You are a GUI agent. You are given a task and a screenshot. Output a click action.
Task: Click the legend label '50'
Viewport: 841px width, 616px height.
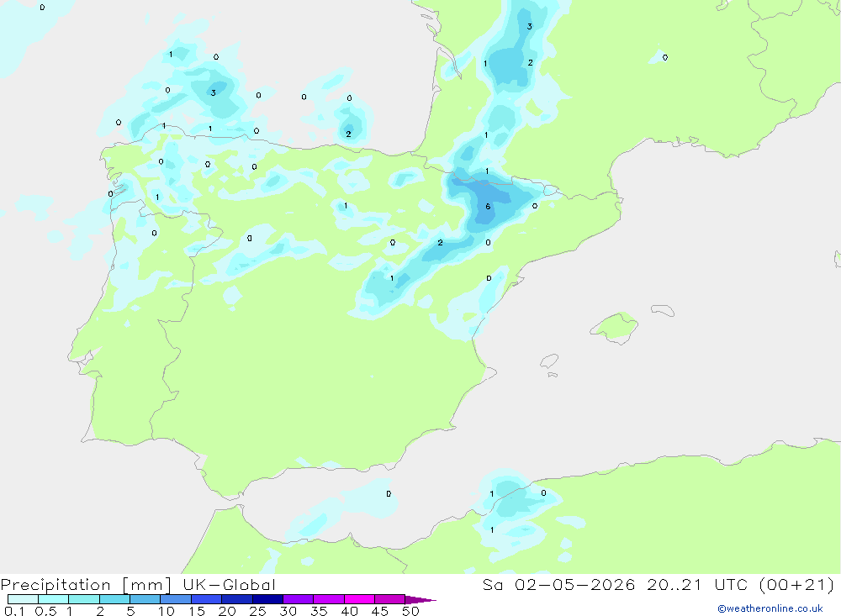pyautogui.click(x=410, y=611)
